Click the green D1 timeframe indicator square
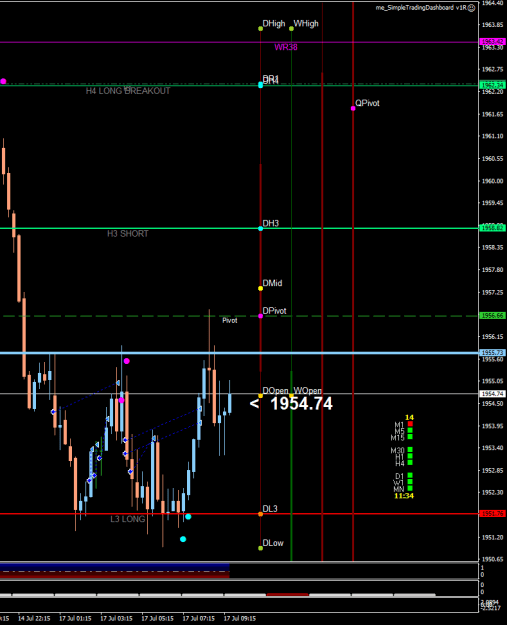The image size is (507, 625). 410,476
